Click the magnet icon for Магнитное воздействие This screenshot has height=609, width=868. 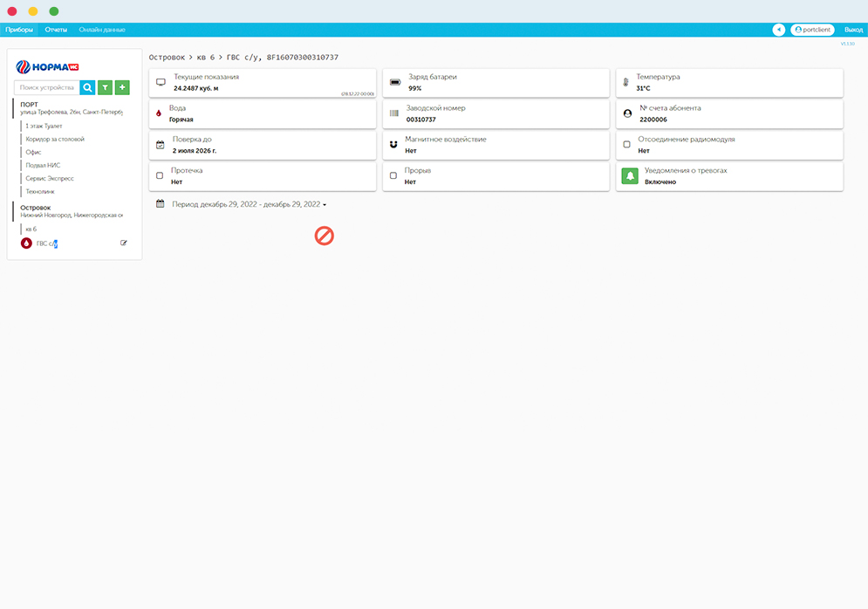click(x=393, y=145)
